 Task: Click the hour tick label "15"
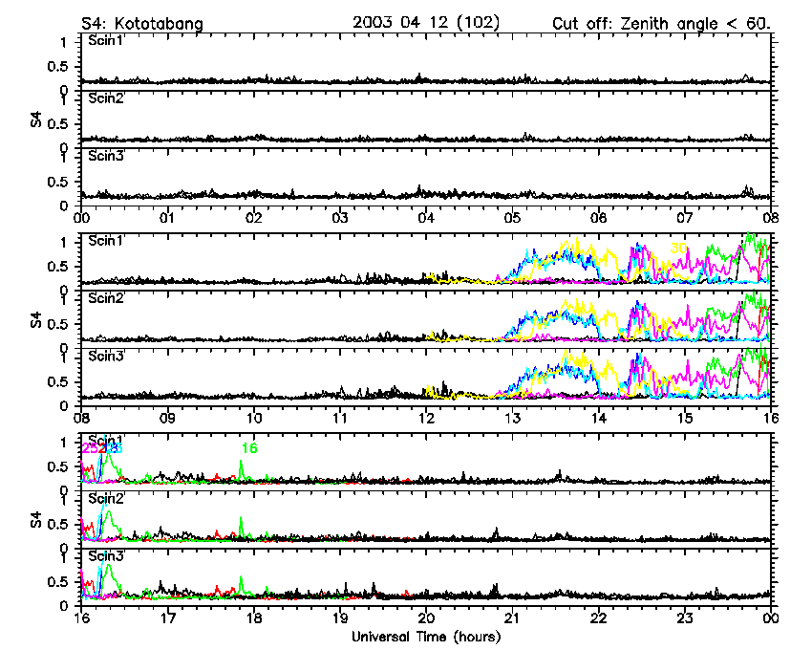[x=685, y=418]
